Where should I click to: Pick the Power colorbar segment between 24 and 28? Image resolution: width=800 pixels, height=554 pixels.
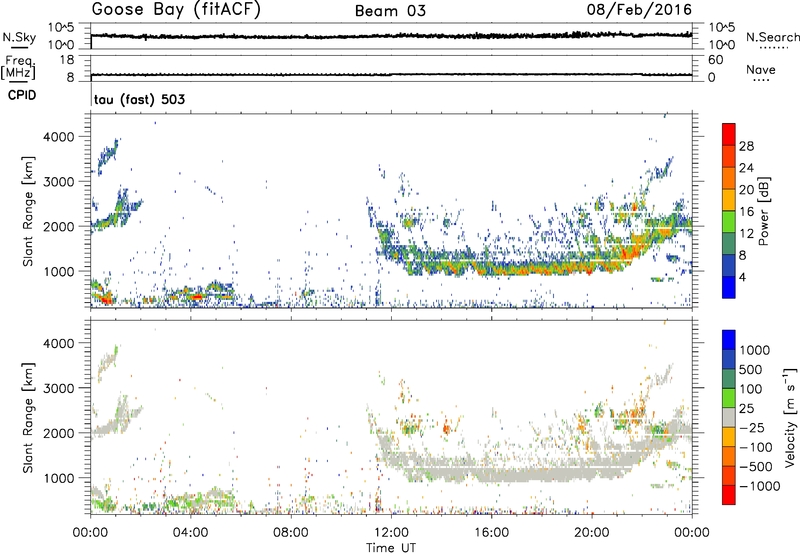click(729, 156)
